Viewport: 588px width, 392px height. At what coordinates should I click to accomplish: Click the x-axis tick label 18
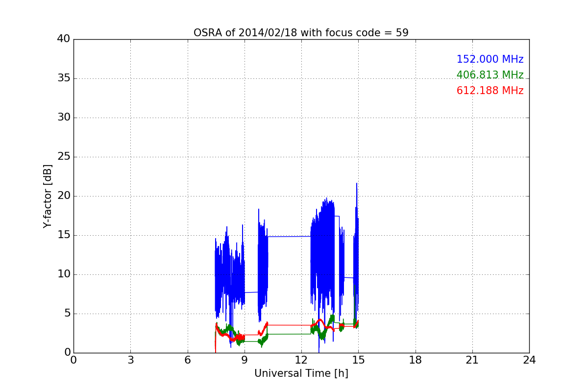pos(416,360)
